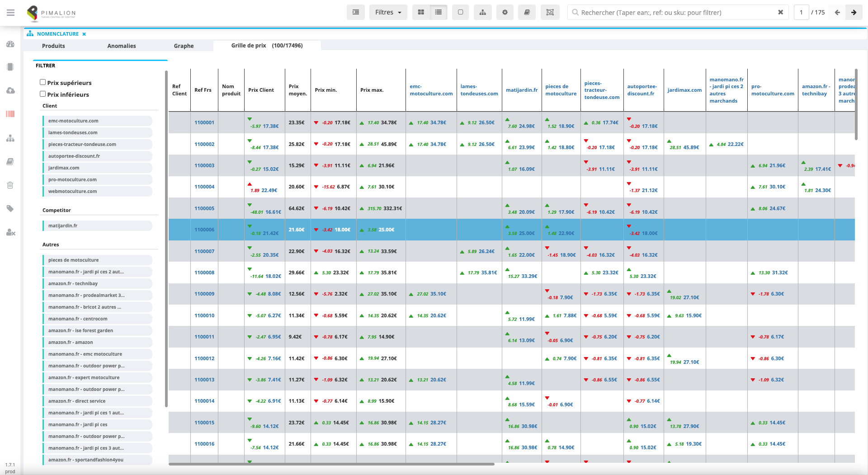
Task: Open the Filtres dropdown
Action: click(x=388, y=12)
